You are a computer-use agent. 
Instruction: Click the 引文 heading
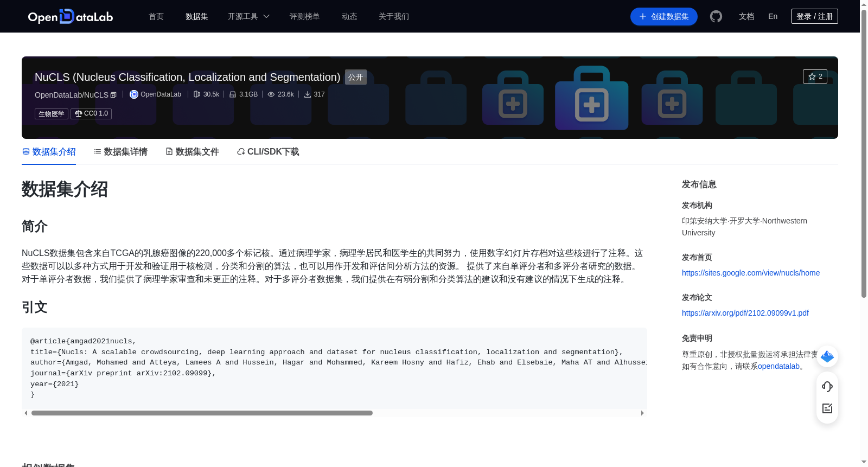point(35,307)
